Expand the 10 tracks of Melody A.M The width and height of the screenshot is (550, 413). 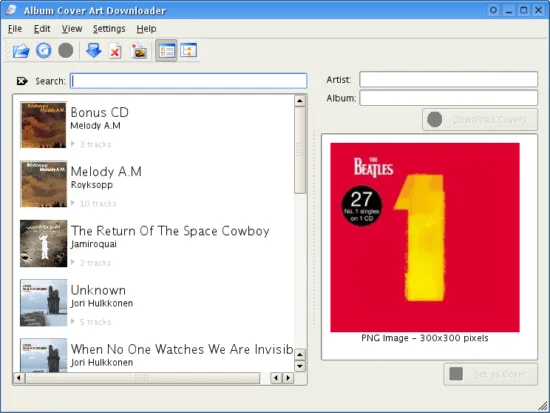[x=73, y=203]
